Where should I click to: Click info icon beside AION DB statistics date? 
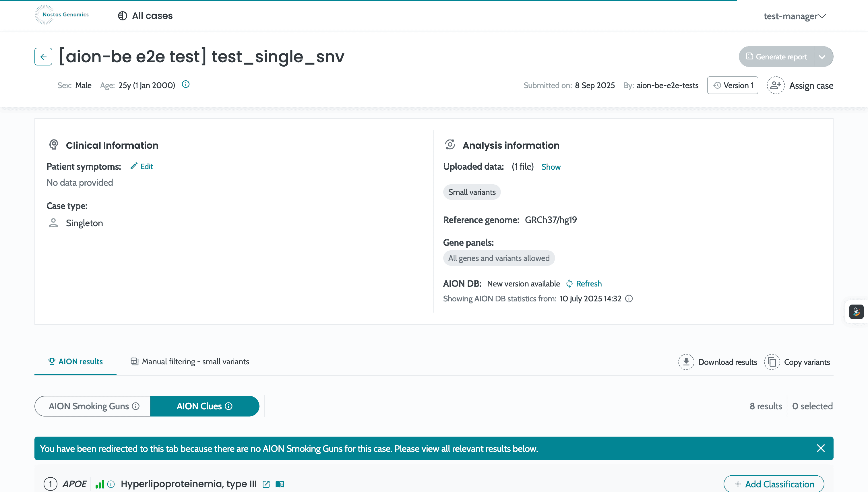[x=629, y=299]
